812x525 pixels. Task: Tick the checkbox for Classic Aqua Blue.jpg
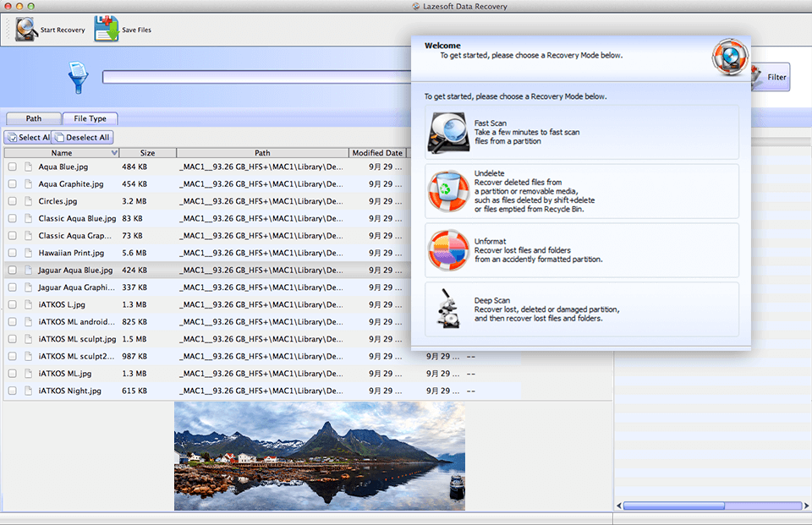coord(13,218)
